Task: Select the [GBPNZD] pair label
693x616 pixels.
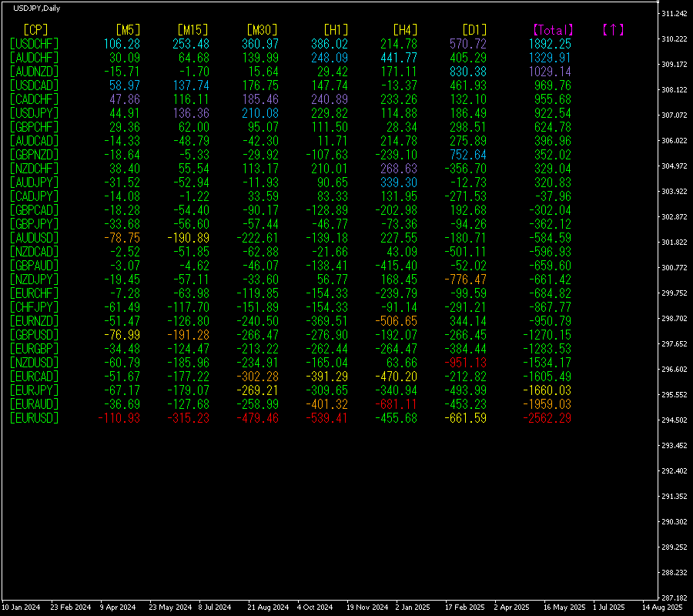Action: pyautogui.click(x=34, y=155)
